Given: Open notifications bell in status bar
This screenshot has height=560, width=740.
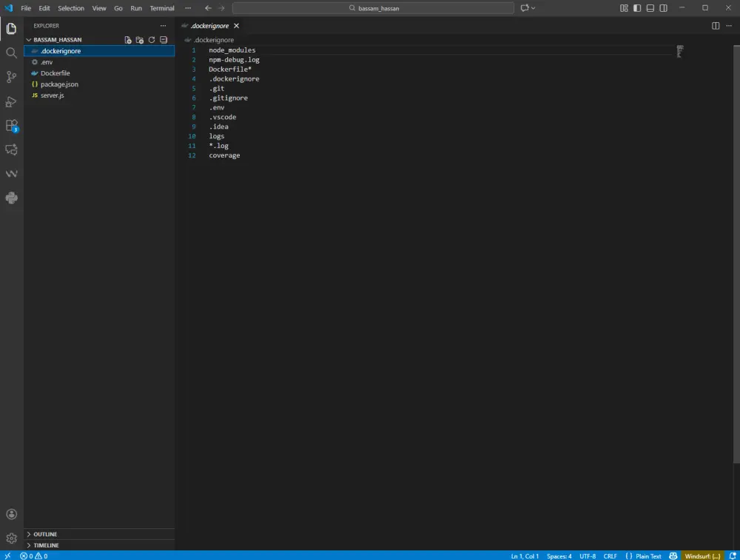Looking at the screenshot, I should pos(733,556).
